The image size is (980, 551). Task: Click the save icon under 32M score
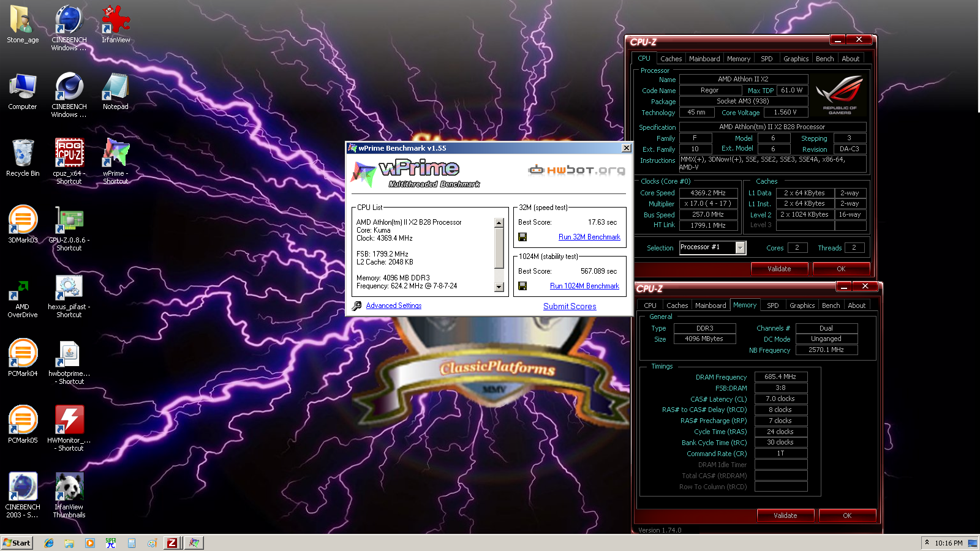[x=522, y=237]
